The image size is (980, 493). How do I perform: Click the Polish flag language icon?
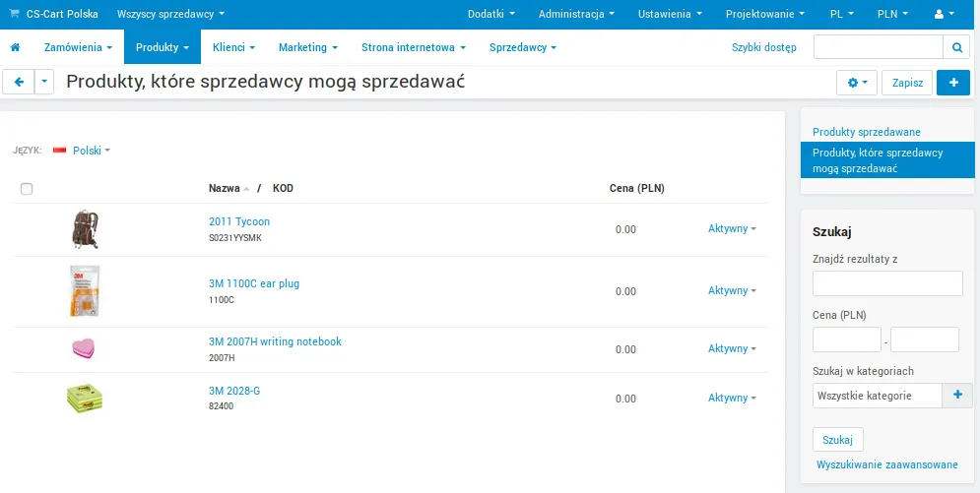[x=60, y=151]
